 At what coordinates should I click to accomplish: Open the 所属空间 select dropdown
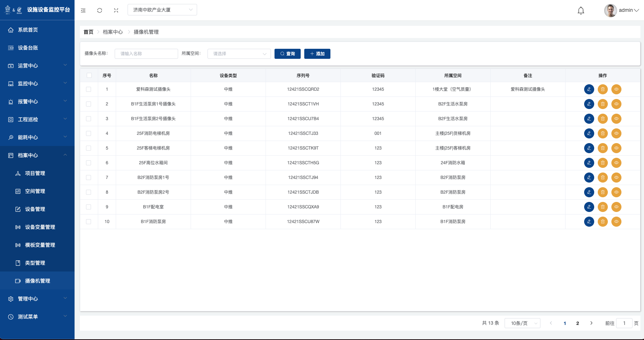[239, 54]
